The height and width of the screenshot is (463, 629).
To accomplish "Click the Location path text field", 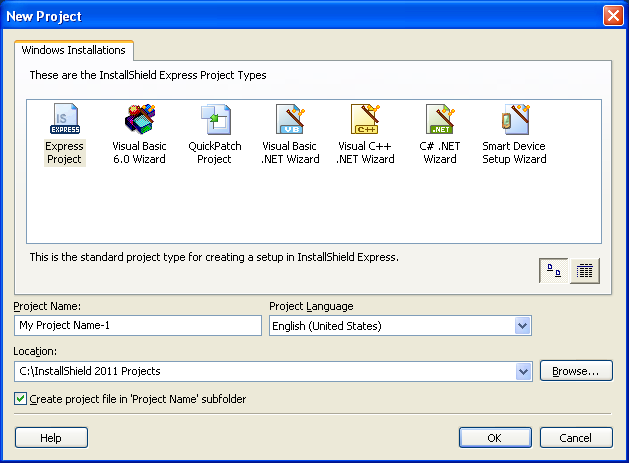I will [x=265, y=371].
